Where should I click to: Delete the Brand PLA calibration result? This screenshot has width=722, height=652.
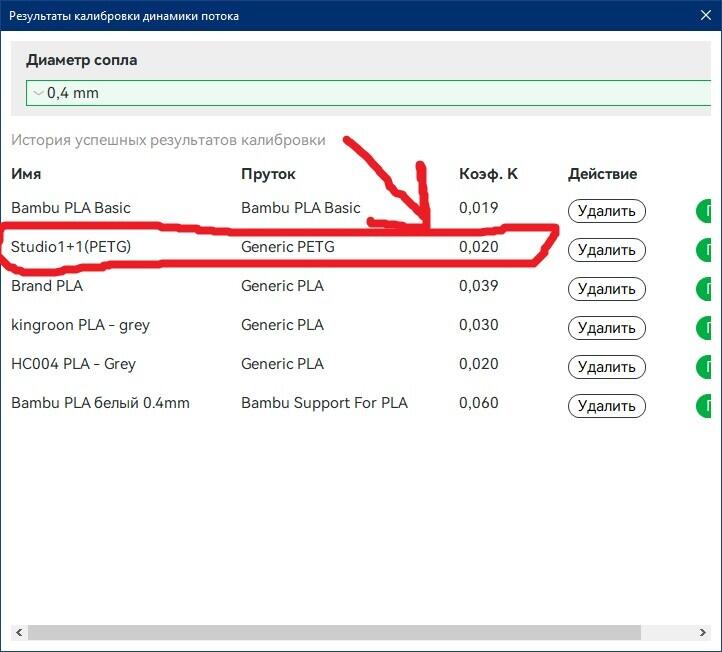coord(606,289)
